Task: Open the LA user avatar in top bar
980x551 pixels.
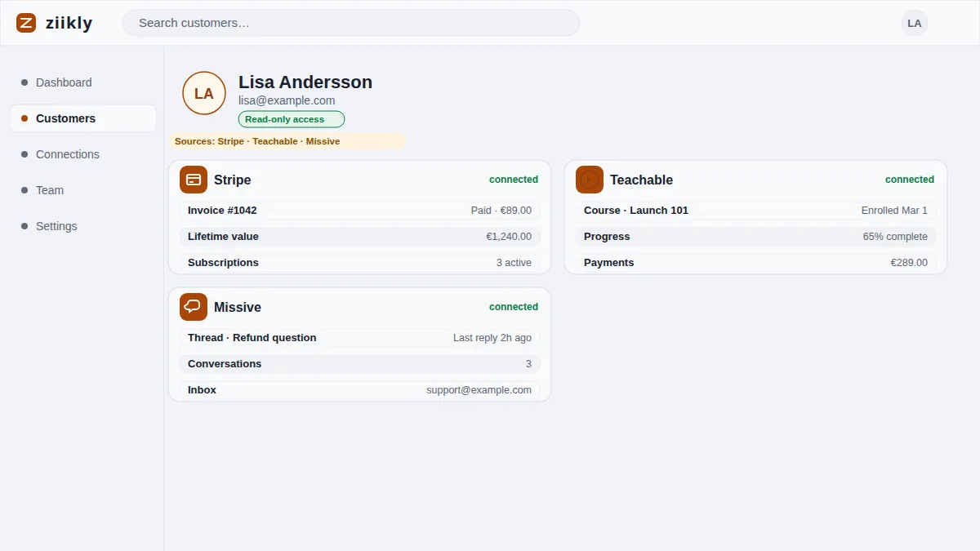Action: pos(915,23)
